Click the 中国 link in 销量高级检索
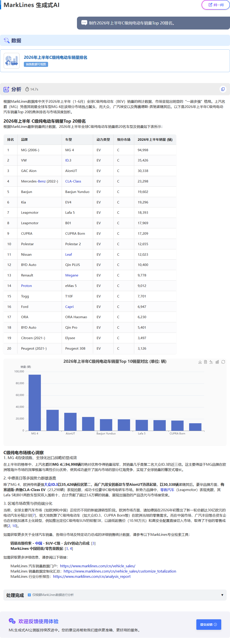 point(38,543)
